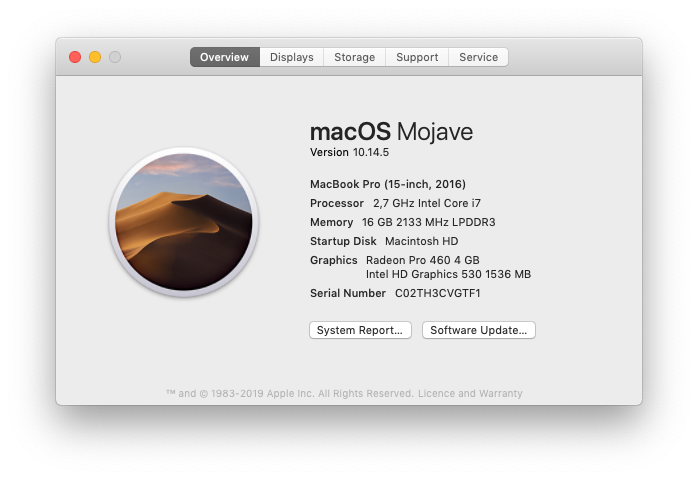Screen dimensions: 698x479
Task: Click the macOS Mojave desert icon
Action: (x=183, y=222)
